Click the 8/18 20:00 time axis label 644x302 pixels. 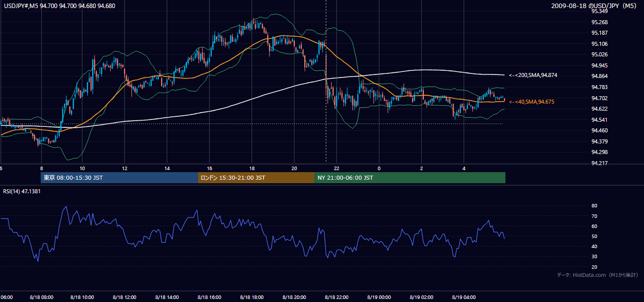(x=295, y=297)
